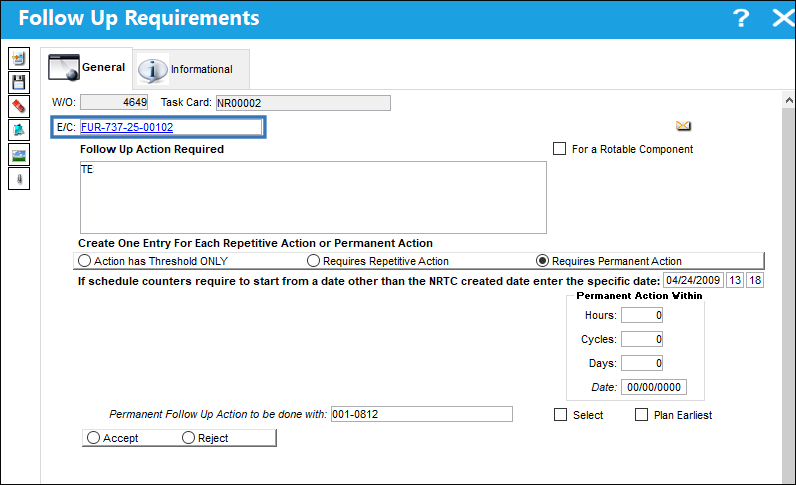This screenshot has width=796, height=485.
Task: Select Action has Threshold ONLY radio
Action: coord(84,261)
